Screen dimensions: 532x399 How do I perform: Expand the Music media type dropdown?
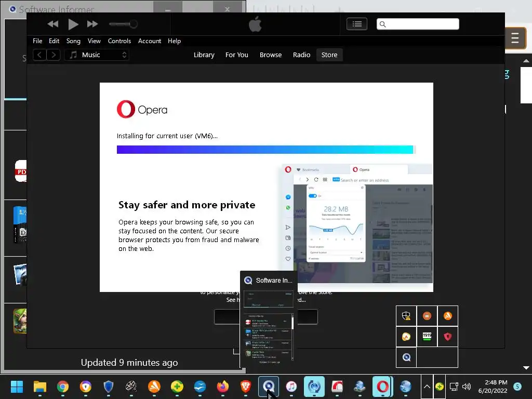click(x=97, y=55)
